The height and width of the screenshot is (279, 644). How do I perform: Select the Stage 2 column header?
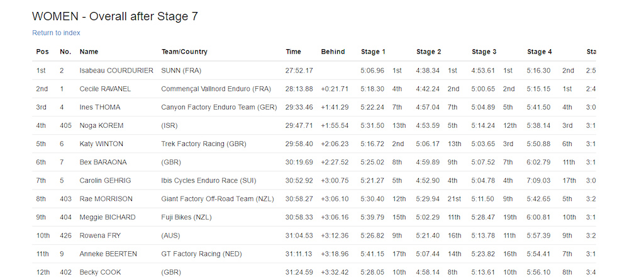pos(428,52)
